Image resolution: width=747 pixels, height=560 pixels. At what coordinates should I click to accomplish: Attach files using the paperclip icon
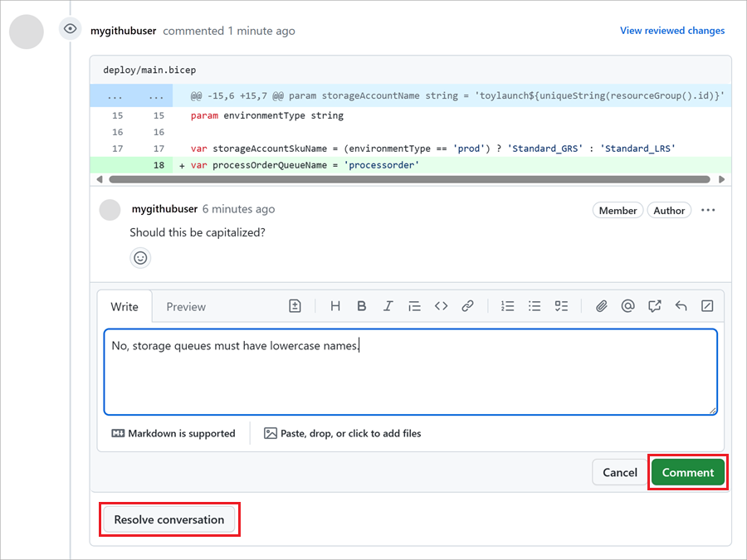(x=601, y=305)
